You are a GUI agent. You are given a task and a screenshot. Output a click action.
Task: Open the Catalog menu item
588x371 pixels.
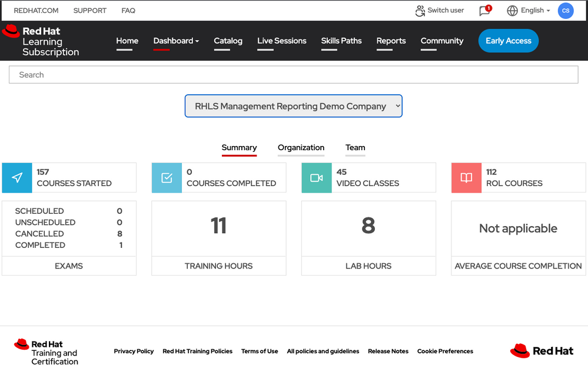point(228,41)
